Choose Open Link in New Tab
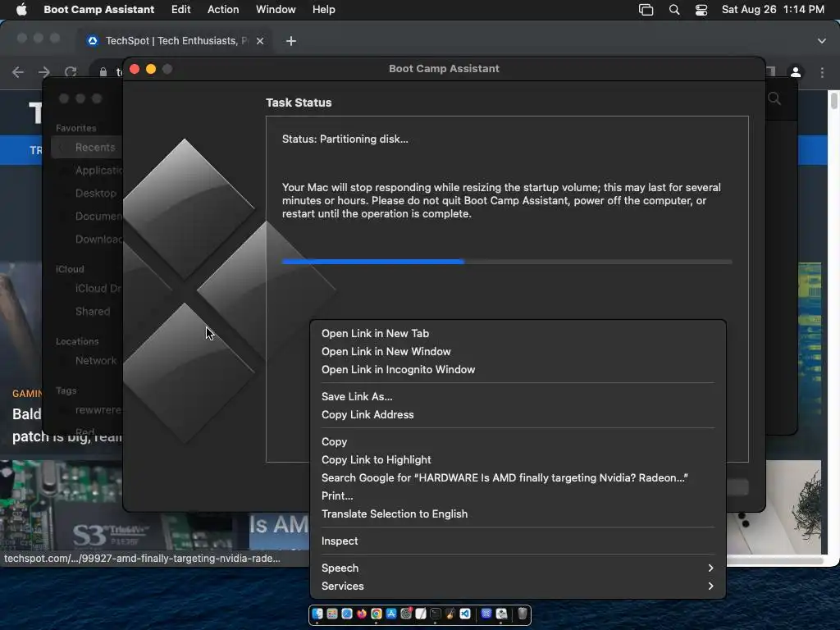The image size is (840, 630). (518, 333)
